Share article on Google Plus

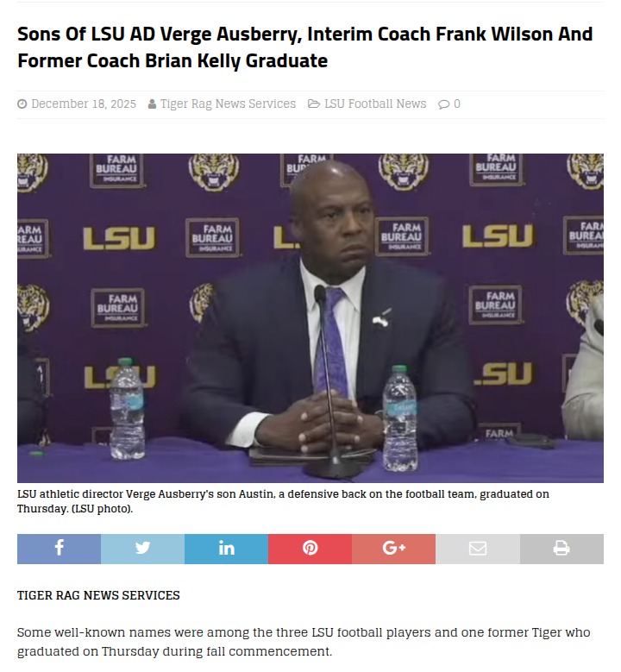click(393, 549)
